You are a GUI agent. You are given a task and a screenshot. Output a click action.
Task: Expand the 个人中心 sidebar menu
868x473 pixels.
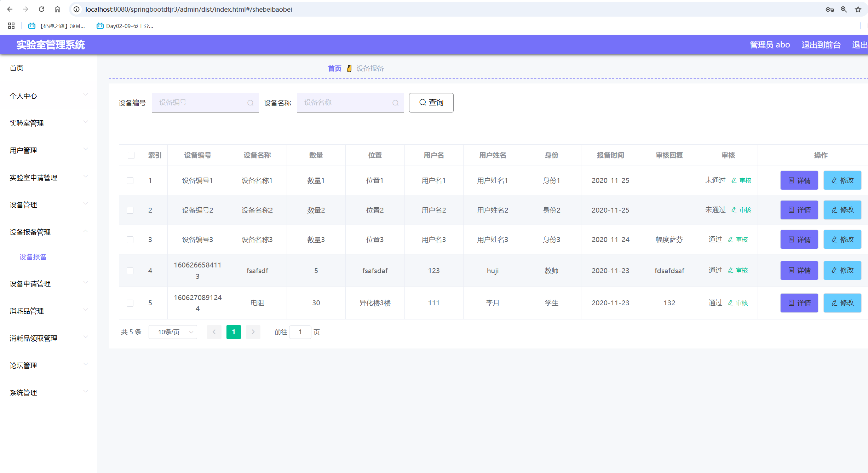click(48, 96)
